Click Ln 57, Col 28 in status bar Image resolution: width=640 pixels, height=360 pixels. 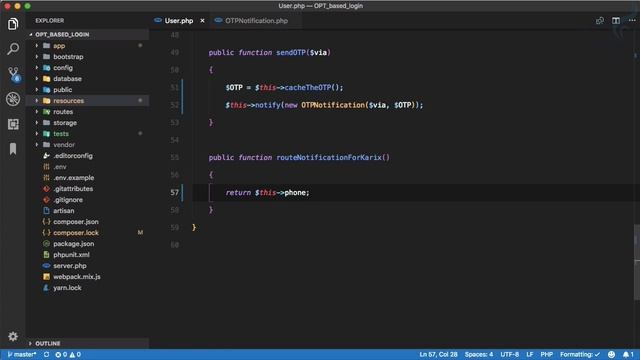coord(438,354)
